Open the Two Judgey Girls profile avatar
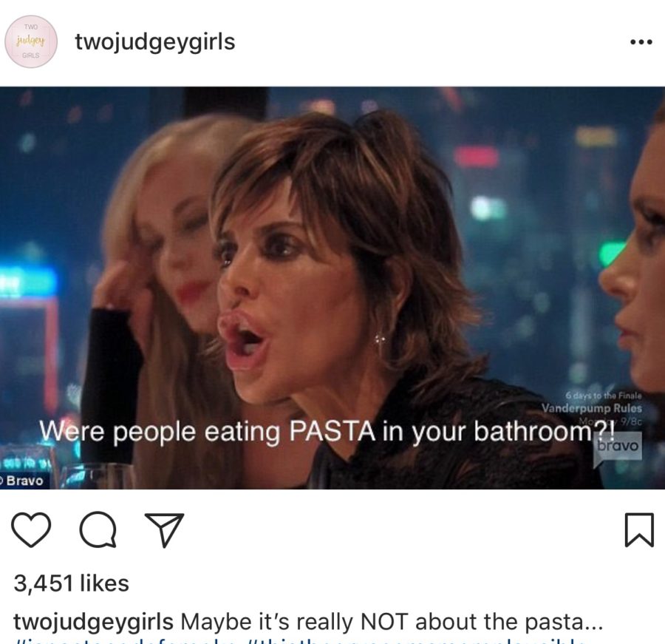Image resolution: width=665 pixels, height=644 pixels. coord(31,41)
